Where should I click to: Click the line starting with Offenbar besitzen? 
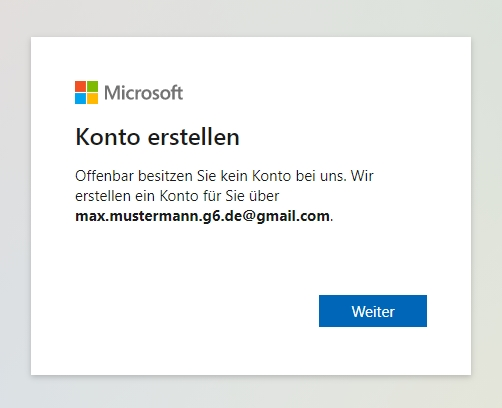point(224,176)
